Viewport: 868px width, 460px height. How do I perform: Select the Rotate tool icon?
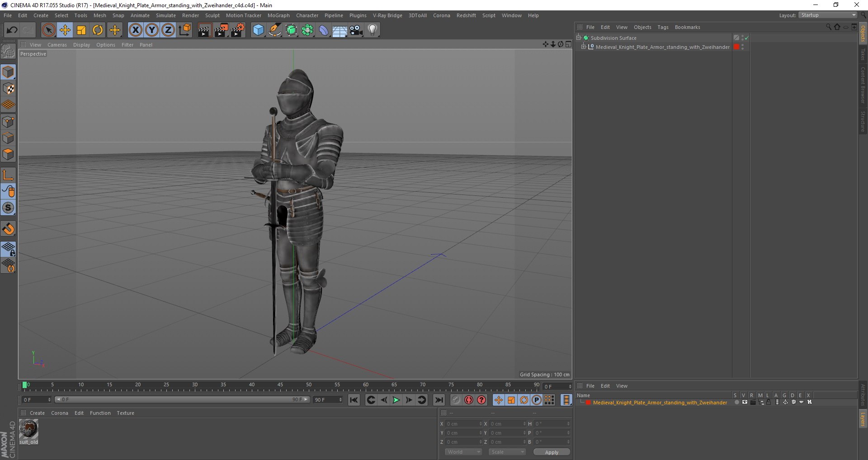click(x=98, y=30)
